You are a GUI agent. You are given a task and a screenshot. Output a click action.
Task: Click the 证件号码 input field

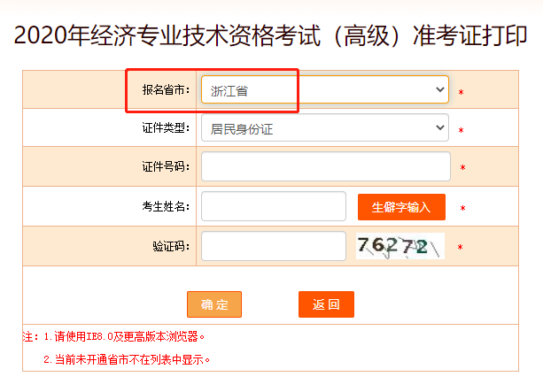[325, 166]
